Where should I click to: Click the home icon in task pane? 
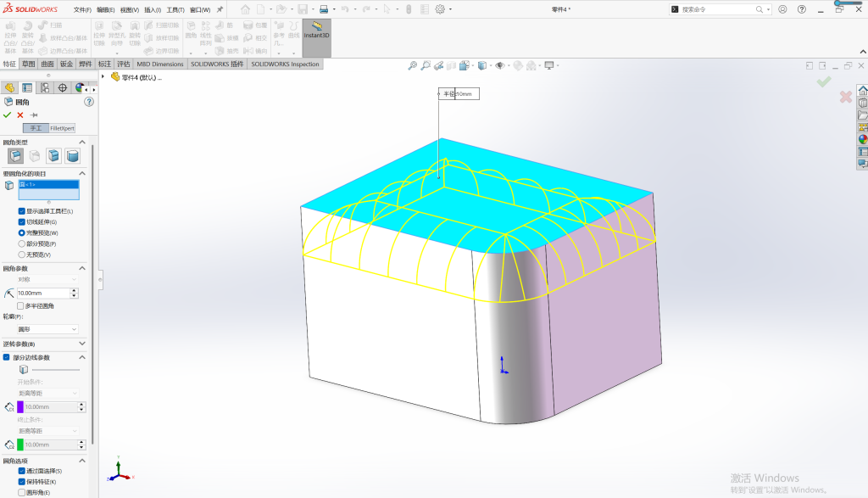pos(862,91)
